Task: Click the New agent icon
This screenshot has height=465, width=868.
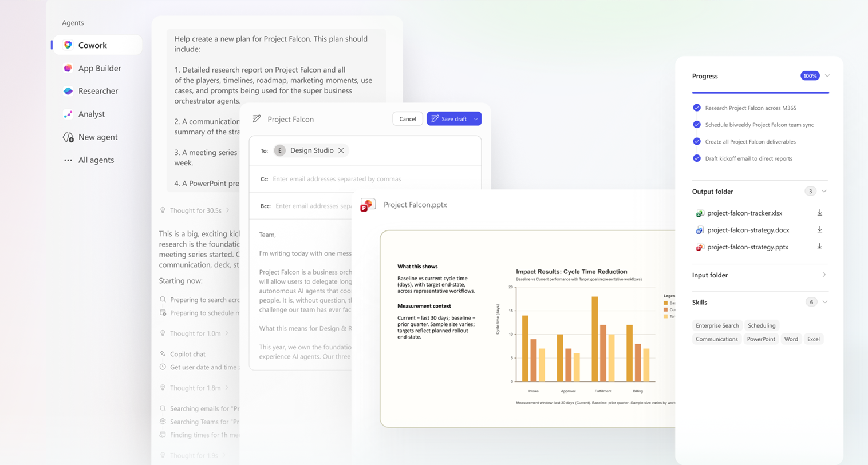Action: click(68, 137)
